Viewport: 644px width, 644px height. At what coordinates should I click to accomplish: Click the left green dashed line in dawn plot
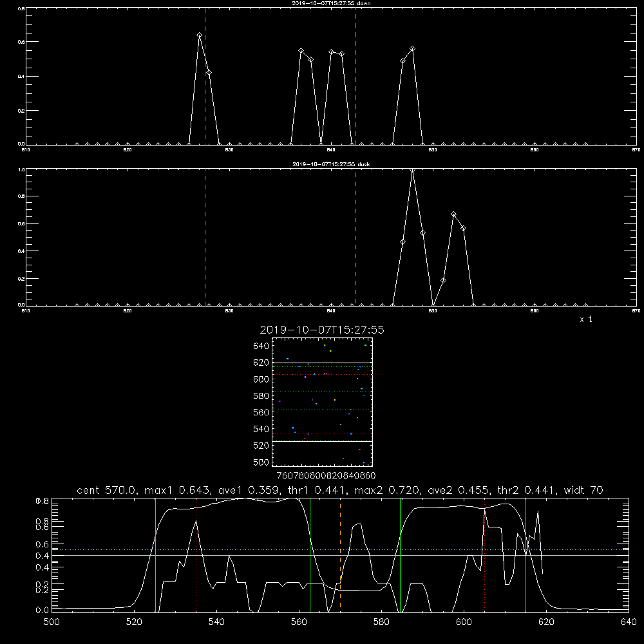click(x=205, y=77)
